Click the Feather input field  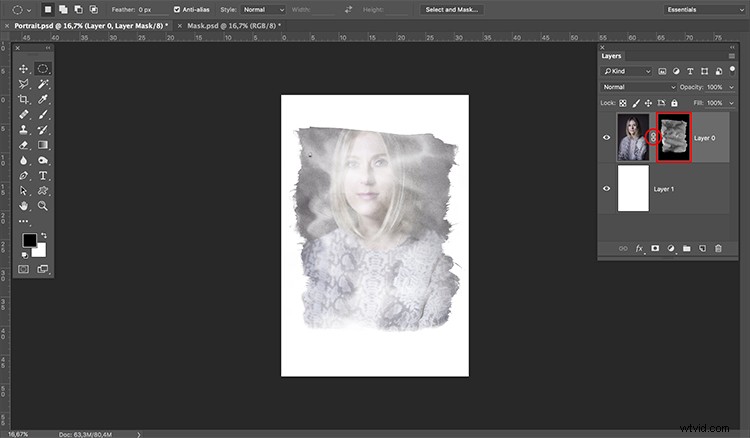(x=152, y=10)
